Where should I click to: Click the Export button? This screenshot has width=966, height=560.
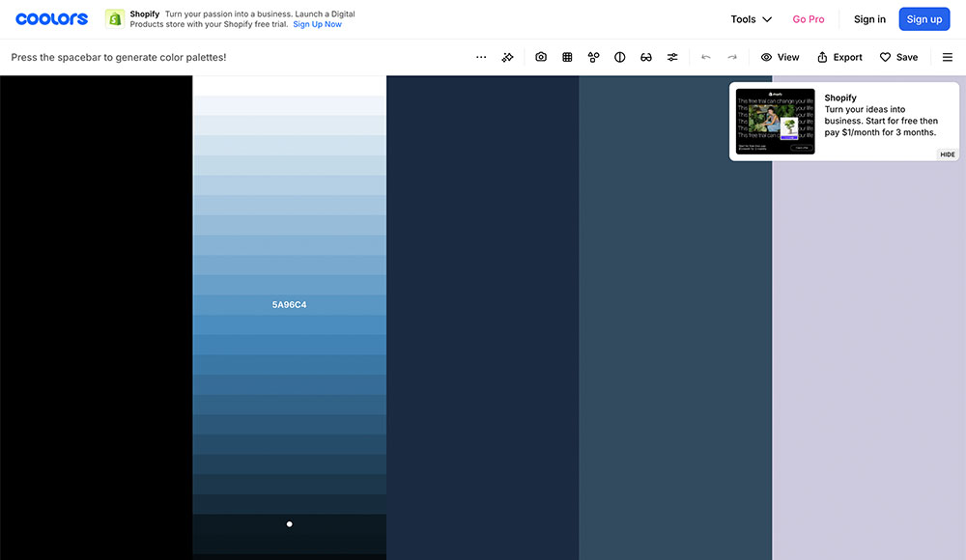coord(839,57)
